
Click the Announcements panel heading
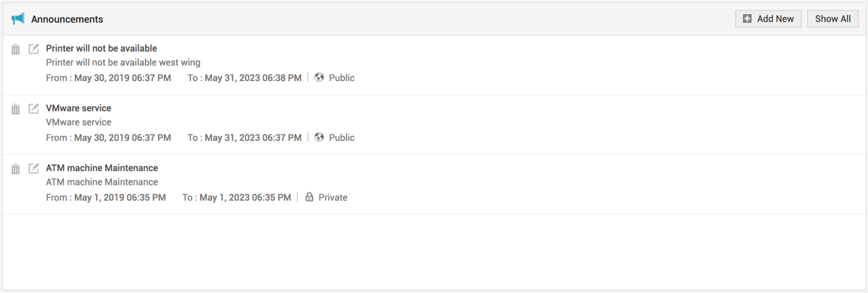tap(67, 19)
